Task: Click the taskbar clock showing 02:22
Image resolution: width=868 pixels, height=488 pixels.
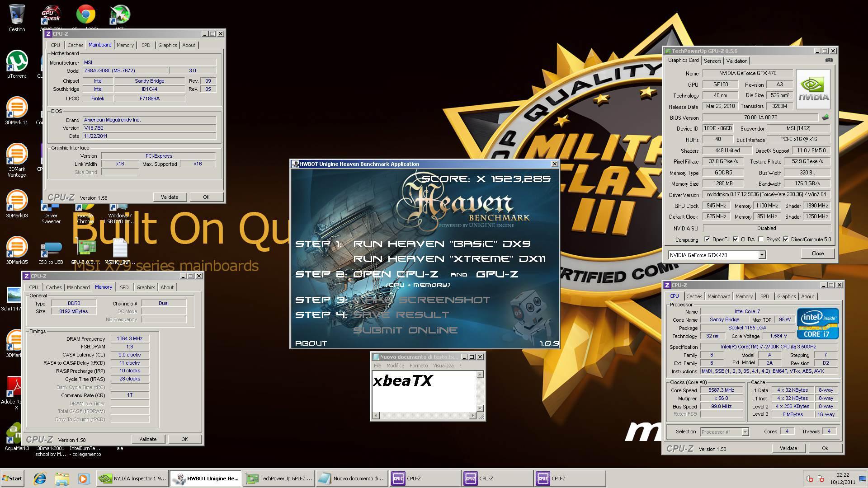Action: [843, 475]
